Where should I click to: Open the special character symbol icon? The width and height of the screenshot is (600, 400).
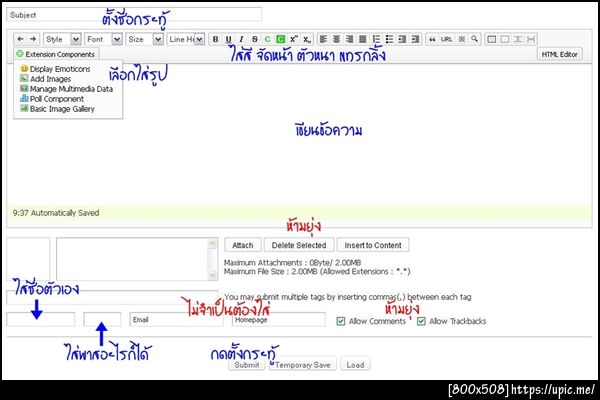click(462, 39)
